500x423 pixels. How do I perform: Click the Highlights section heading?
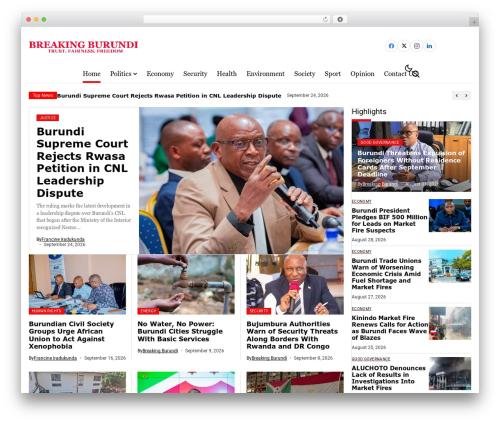pos(369,112)
